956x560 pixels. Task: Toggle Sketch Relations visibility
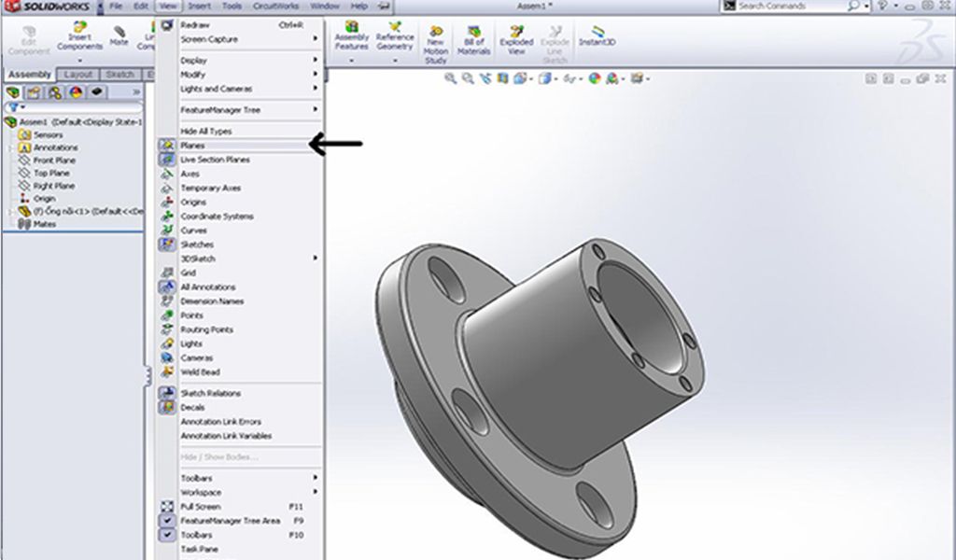[x=239, y=393]
